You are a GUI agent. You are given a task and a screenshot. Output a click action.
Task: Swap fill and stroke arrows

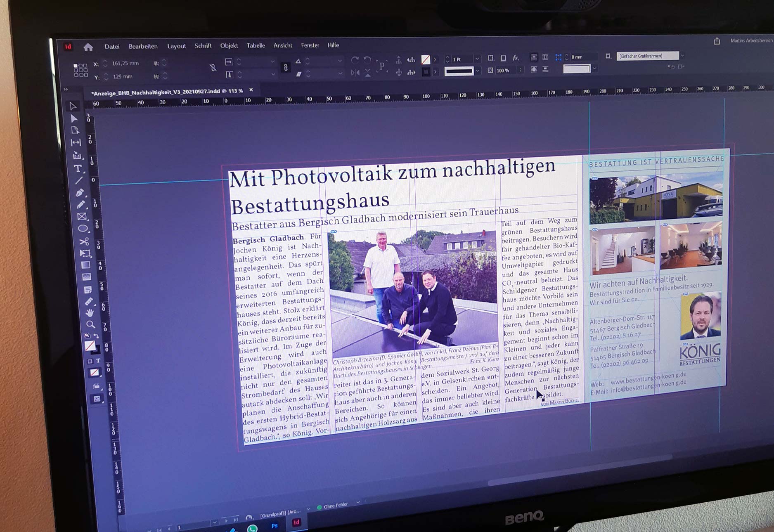(x=97, y=336)
